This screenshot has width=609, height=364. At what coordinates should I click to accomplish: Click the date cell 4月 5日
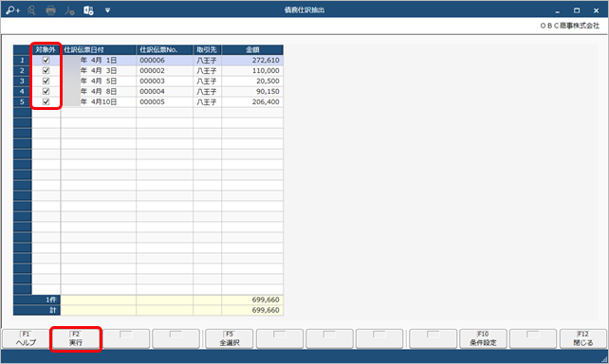[x=99, y=82]
